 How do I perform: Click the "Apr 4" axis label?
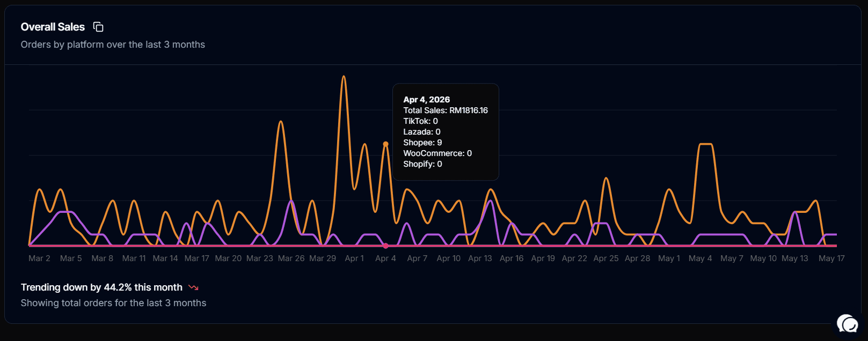pyautogui.click(x=385, y=258)
